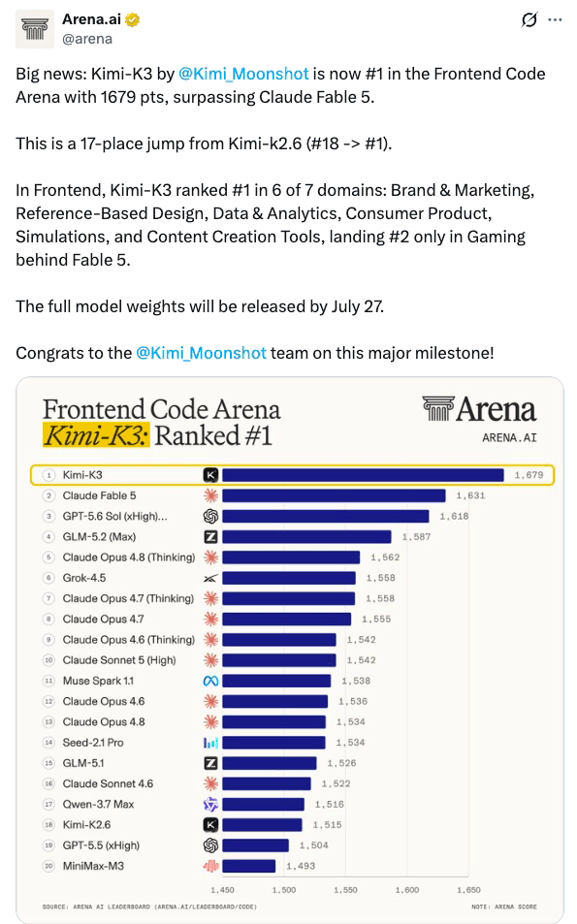Click the OpenAI logo beside GPT-5.6 Sol
Image resolution: width=577 pixels, height=924 pixels.
(210, 516)
